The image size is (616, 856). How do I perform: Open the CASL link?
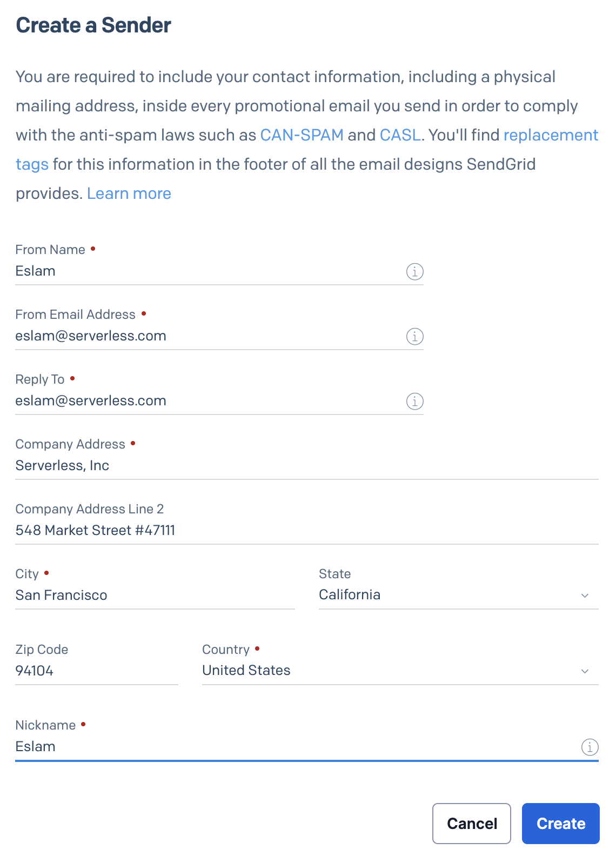(400, 135)
